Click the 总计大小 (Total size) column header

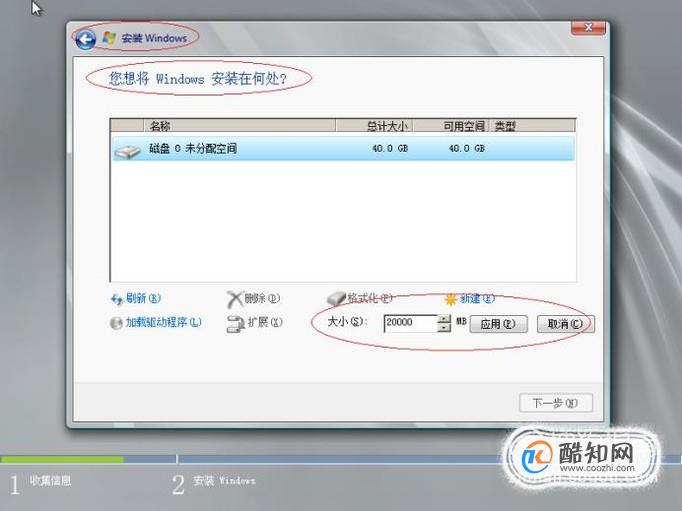coord(374,126)
